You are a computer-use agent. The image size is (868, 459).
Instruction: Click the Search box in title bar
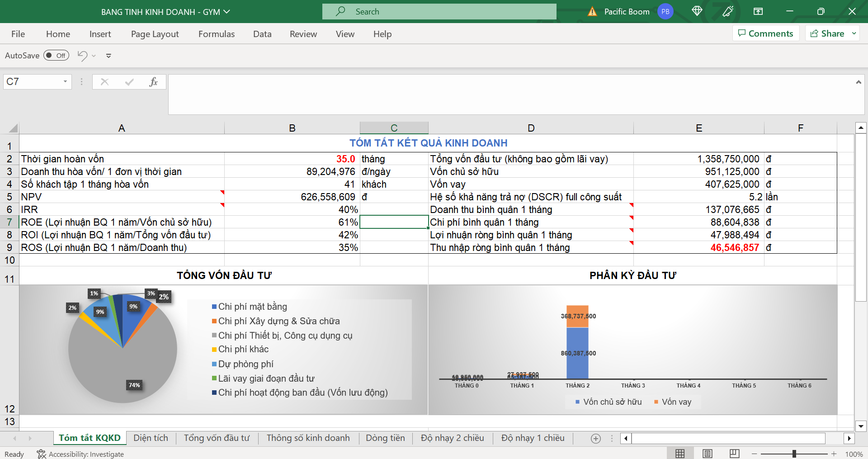click(439, 12)
